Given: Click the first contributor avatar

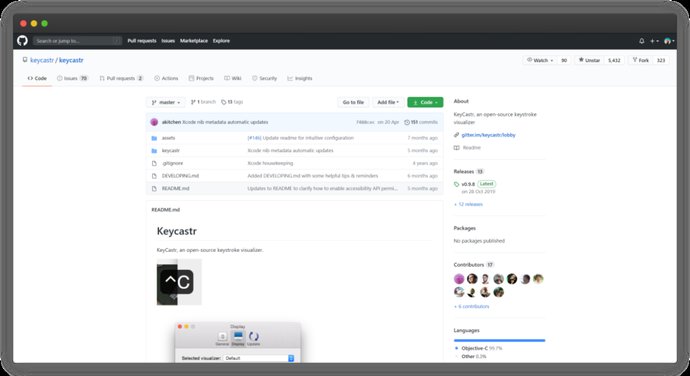Looking at the screenshot, I should [459, 279].
